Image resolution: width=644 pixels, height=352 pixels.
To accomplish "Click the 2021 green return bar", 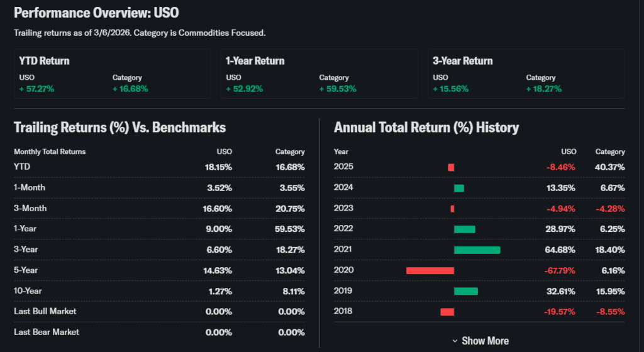I will click(x=477, y=250).
